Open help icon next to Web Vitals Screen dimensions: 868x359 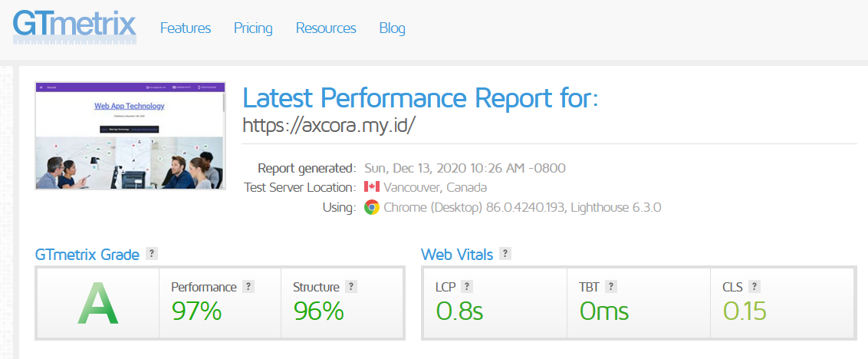coord(505,254)
